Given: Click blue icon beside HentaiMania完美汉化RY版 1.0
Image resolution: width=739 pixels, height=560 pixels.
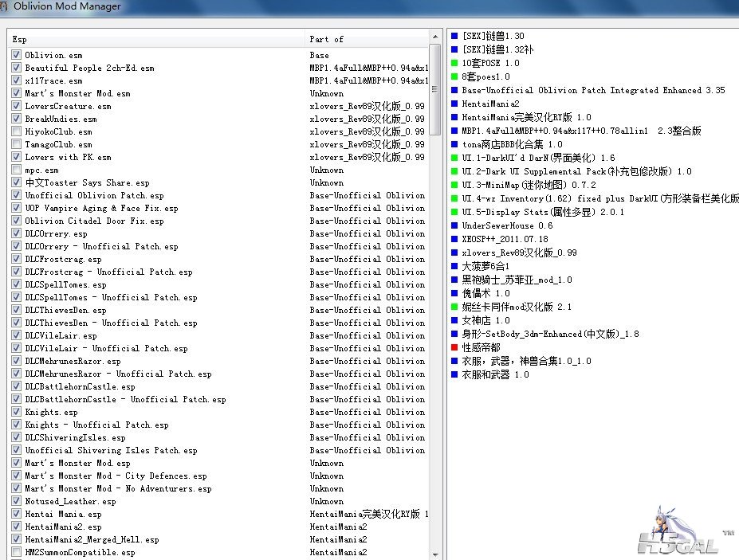Looking at the screenshot, I should 454,117.
